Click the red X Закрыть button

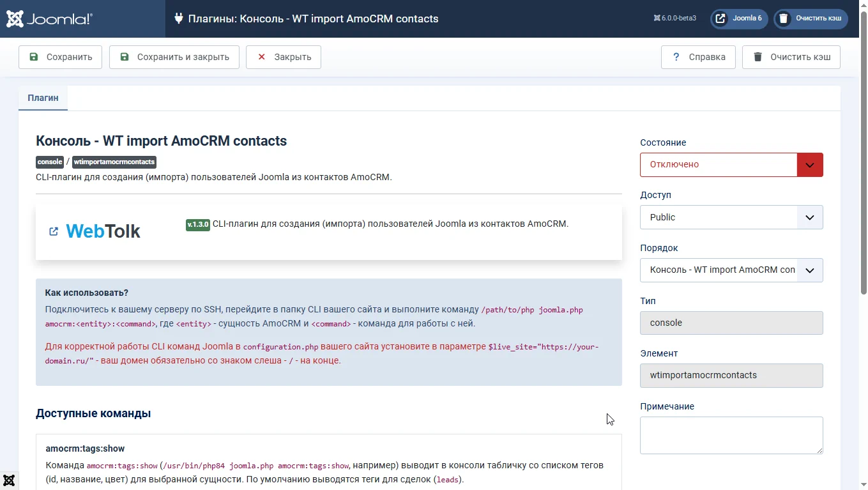[283, 57]
